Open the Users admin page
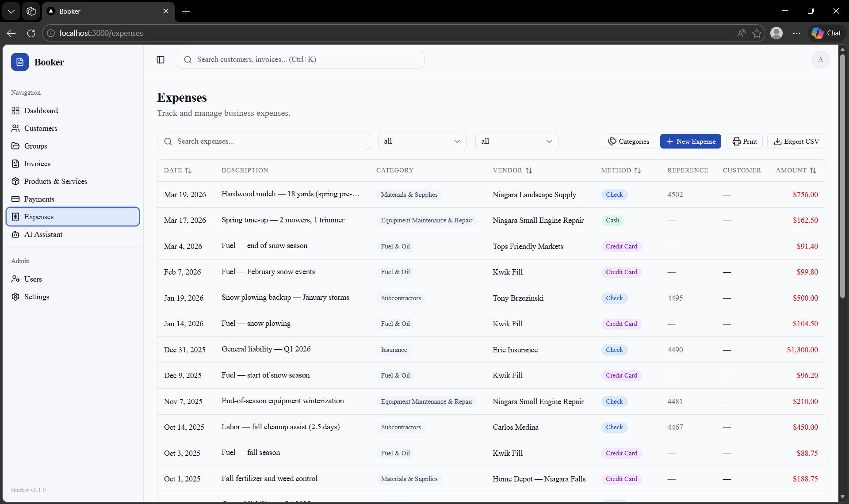 [x=33, y=279]
